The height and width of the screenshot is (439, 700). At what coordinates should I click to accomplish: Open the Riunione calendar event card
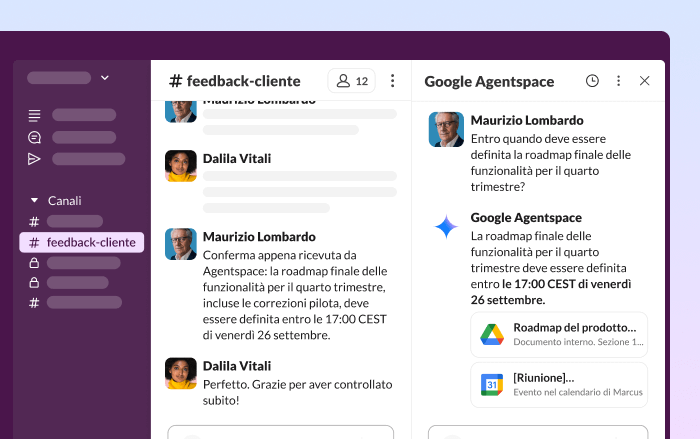pyautogui.click(x=559, y=385)
